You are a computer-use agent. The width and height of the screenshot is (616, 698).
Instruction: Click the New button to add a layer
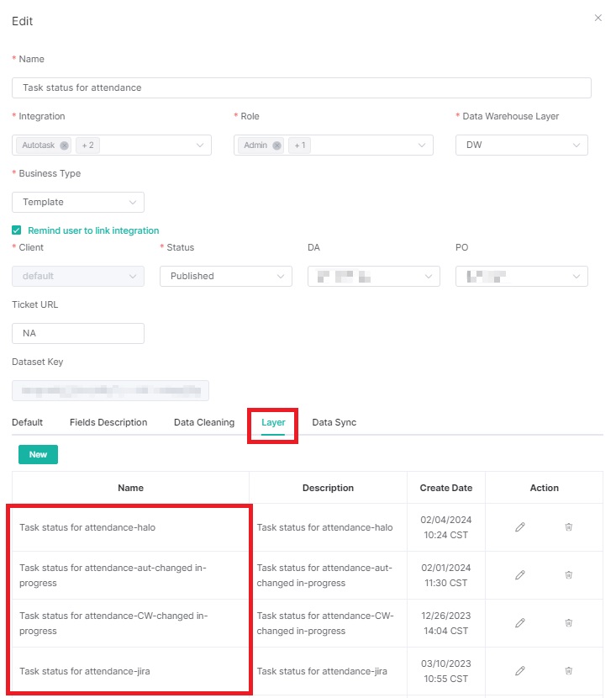[x=37, y=453]
